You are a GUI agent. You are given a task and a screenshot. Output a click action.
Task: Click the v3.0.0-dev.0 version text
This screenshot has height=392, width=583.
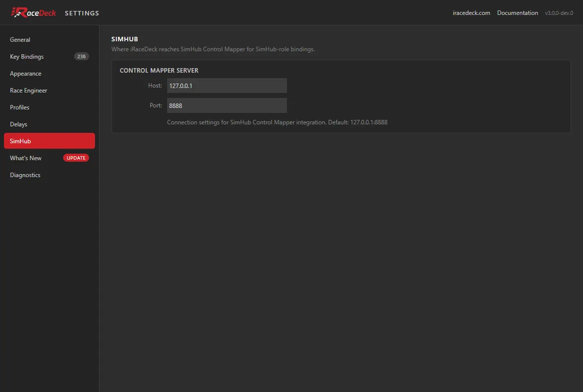point(559,13)
